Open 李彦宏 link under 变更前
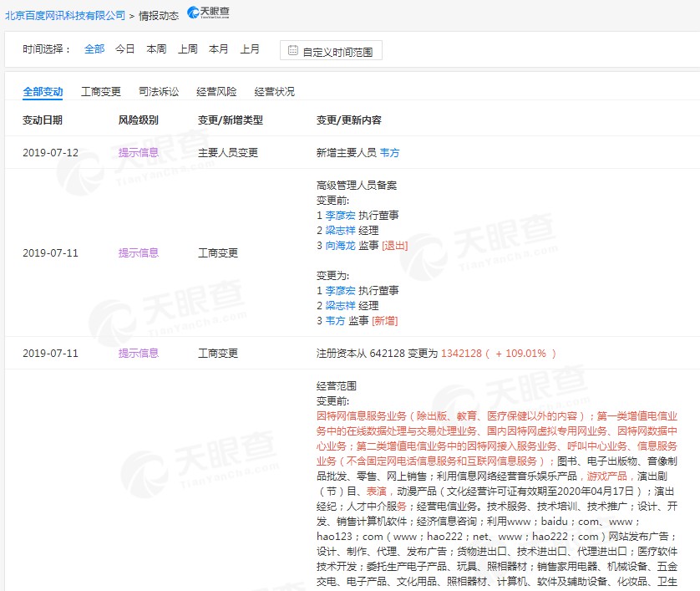The height and width of the screenshot is (591, 700). 340,216
